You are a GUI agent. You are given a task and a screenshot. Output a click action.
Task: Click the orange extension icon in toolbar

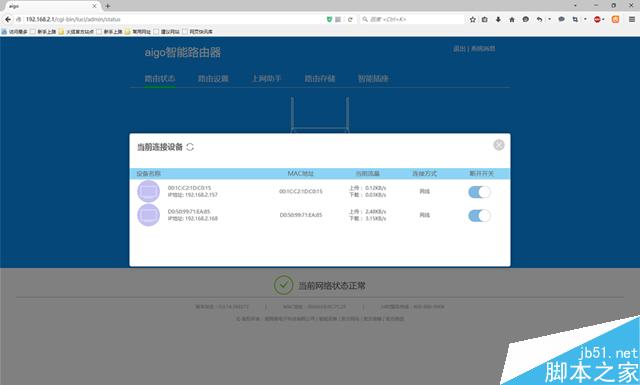pos(616,19)
